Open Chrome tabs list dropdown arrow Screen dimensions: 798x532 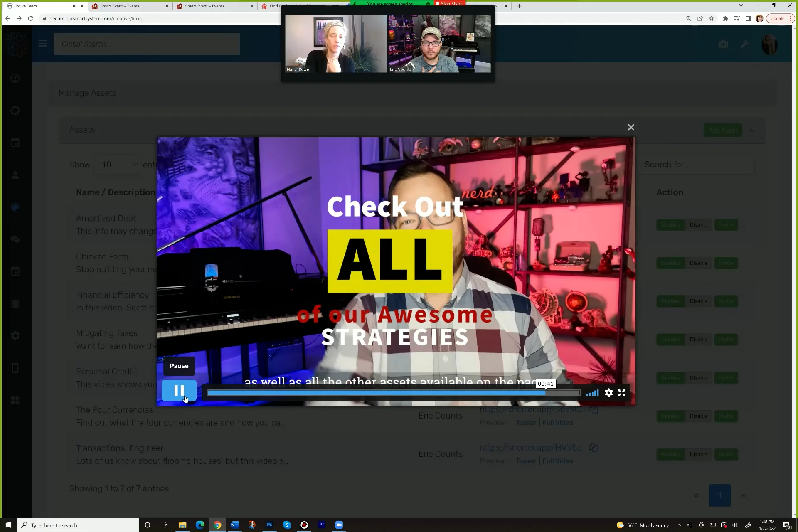pos(741,5)
